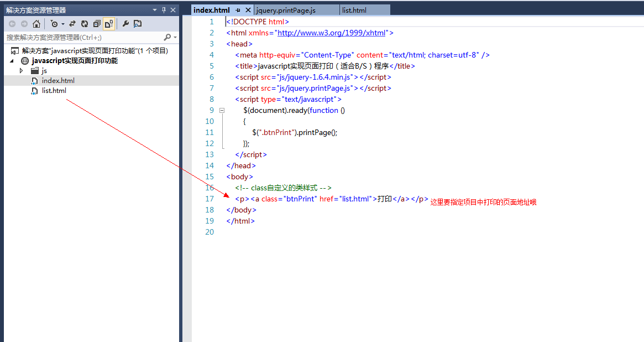Click the $(".btnPrint").printPage(); line
The image size is (644, 342).
tap(295, 133)
